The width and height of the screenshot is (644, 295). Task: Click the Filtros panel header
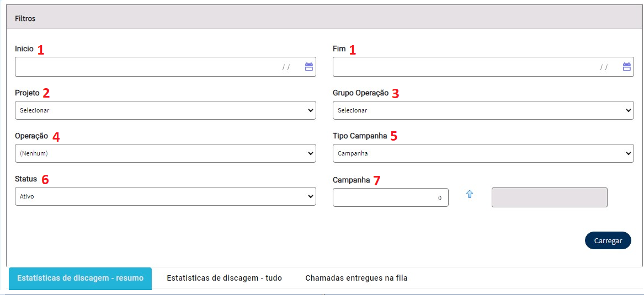point(325,17)
